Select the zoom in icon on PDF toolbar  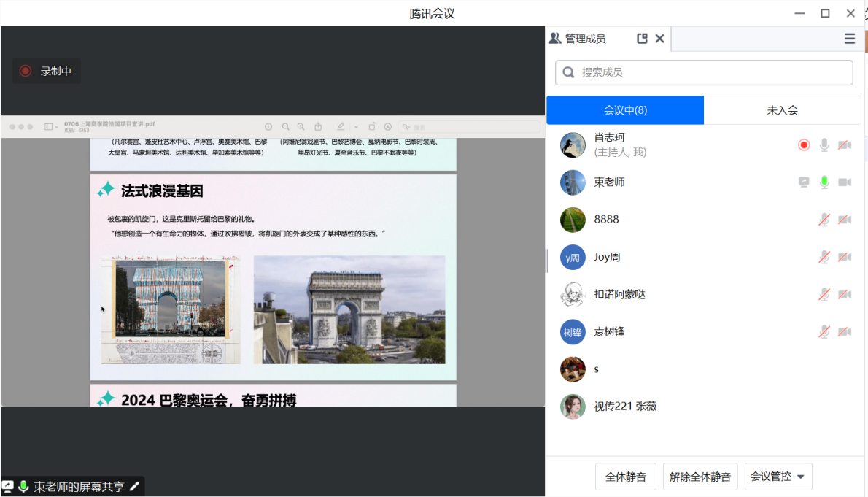301,126
